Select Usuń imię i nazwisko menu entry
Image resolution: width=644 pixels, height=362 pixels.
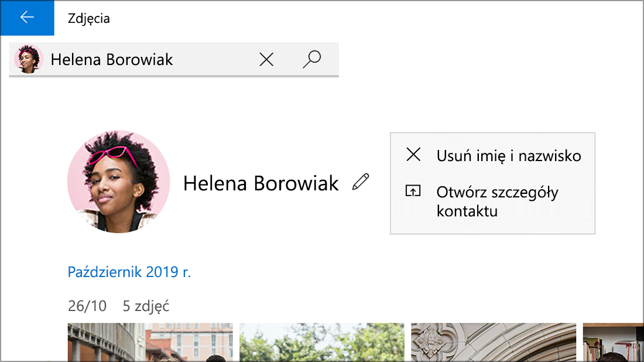click(492, 155)
